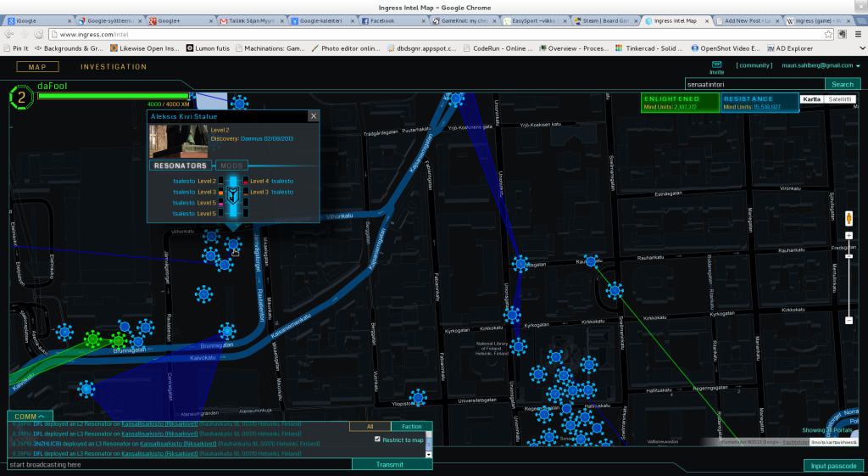This screenshot has width=868, height=476.
Task: Open the AD Explorer bookmark
Action: point(790,48)
